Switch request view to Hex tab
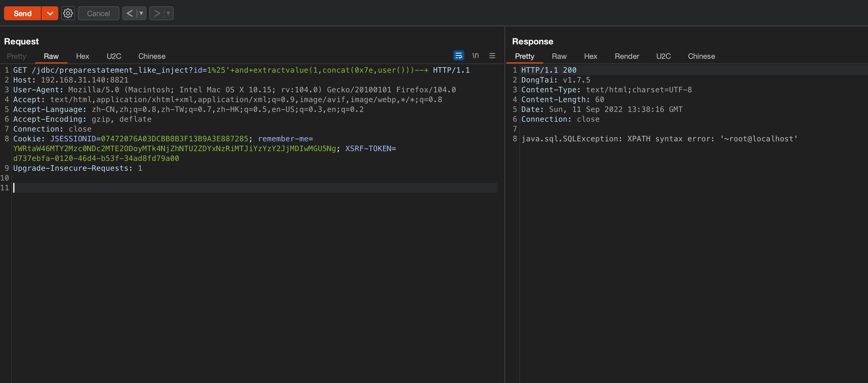 coord(82,56)
